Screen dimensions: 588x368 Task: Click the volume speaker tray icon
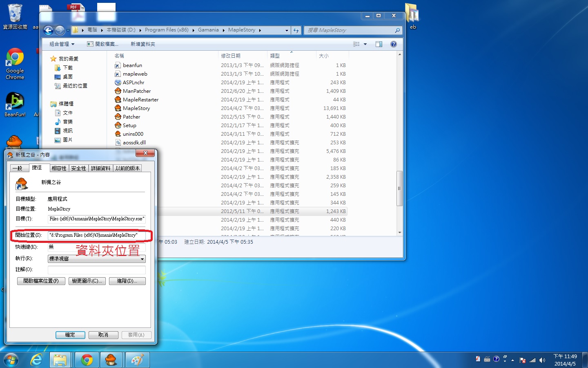point(542,360)
